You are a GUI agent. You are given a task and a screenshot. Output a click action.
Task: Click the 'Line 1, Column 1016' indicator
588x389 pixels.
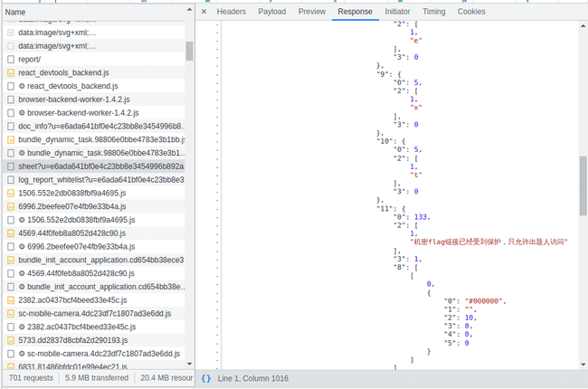[x=252, y=378]
